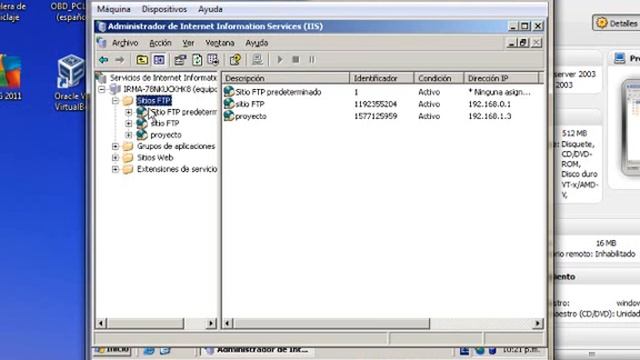The image size is (640, 360).
Task: Click the identifier 1192355204
Action: (375, 104)
